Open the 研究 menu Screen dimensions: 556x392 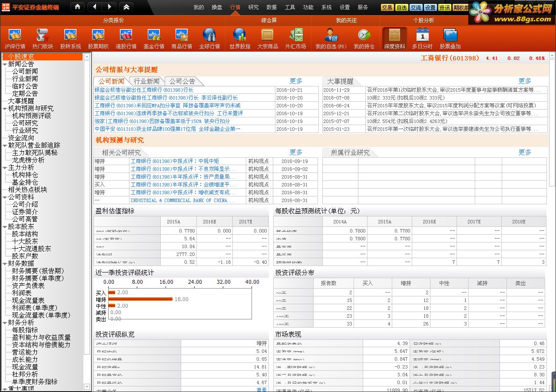[253, 7]
